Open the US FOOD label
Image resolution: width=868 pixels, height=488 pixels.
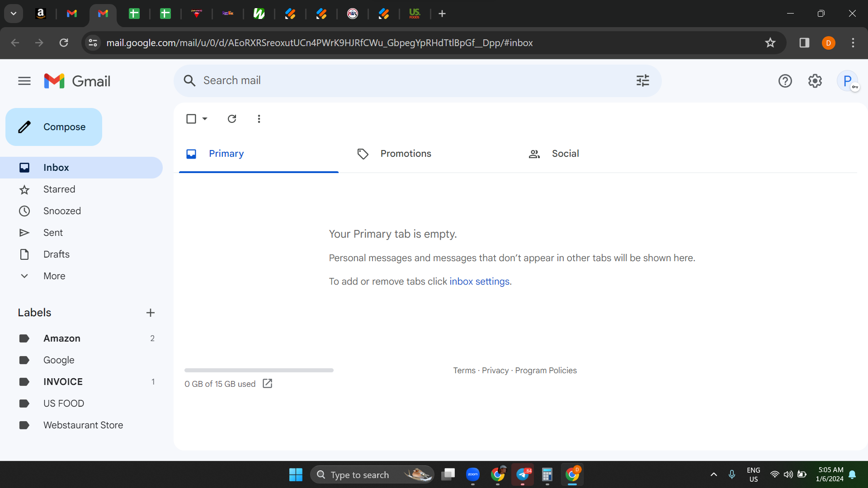point(81,404)
